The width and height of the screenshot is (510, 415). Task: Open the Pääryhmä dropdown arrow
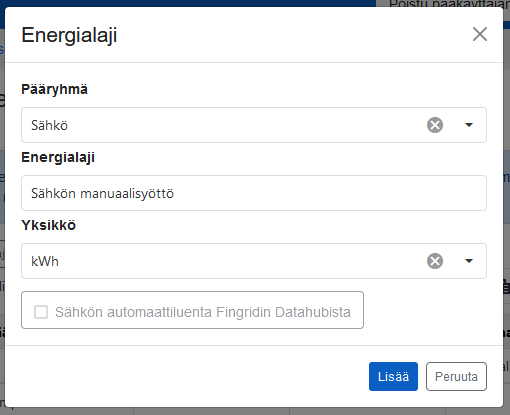(469, 125)
